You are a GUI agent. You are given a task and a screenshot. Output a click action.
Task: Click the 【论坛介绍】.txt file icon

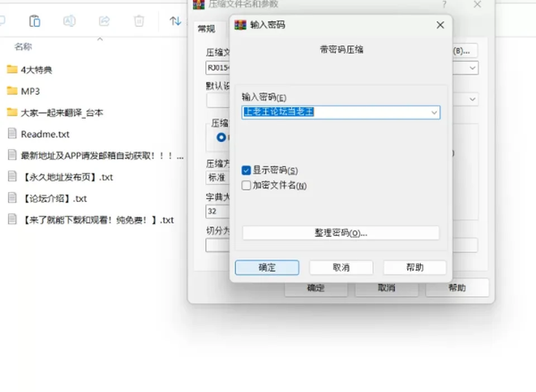(x=12, y=198)
